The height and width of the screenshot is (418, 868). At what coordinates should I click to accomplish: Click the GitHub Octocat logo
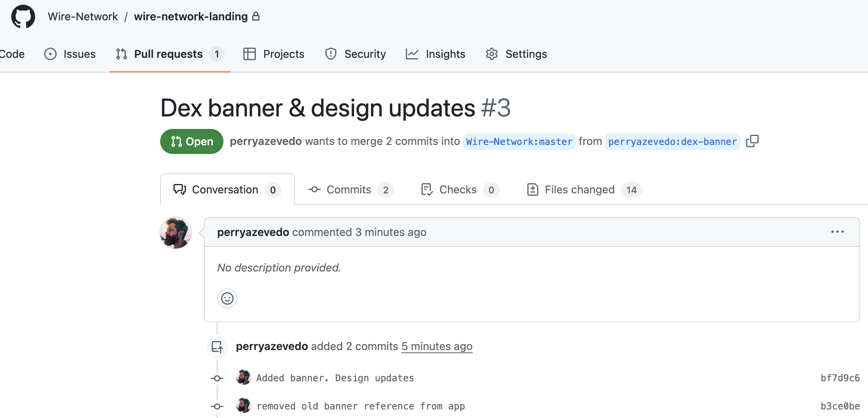(23, 16)
